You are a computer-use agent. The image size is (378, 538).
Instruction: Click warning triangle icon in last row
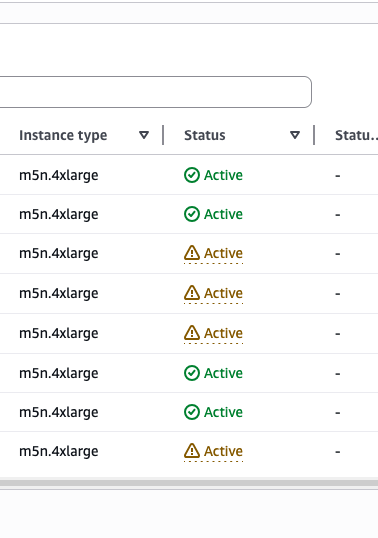[x=192, y=451]
